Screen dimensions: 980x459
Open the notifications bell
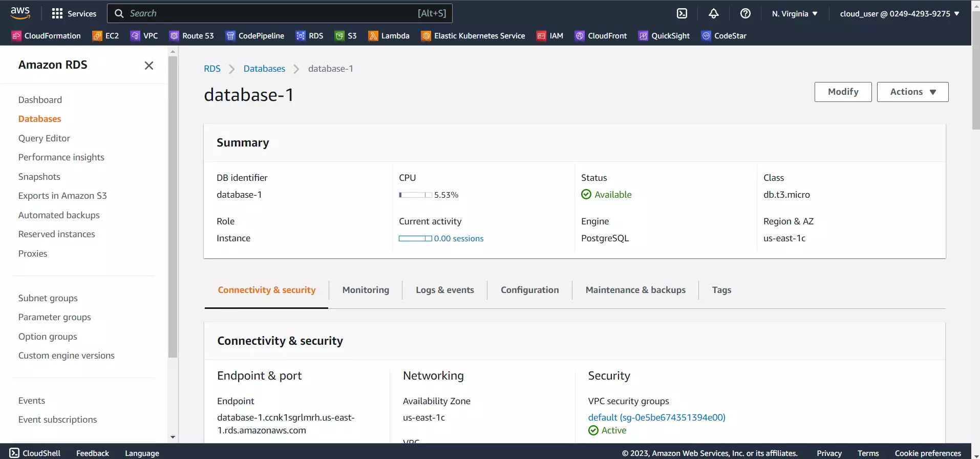point(714,13)
